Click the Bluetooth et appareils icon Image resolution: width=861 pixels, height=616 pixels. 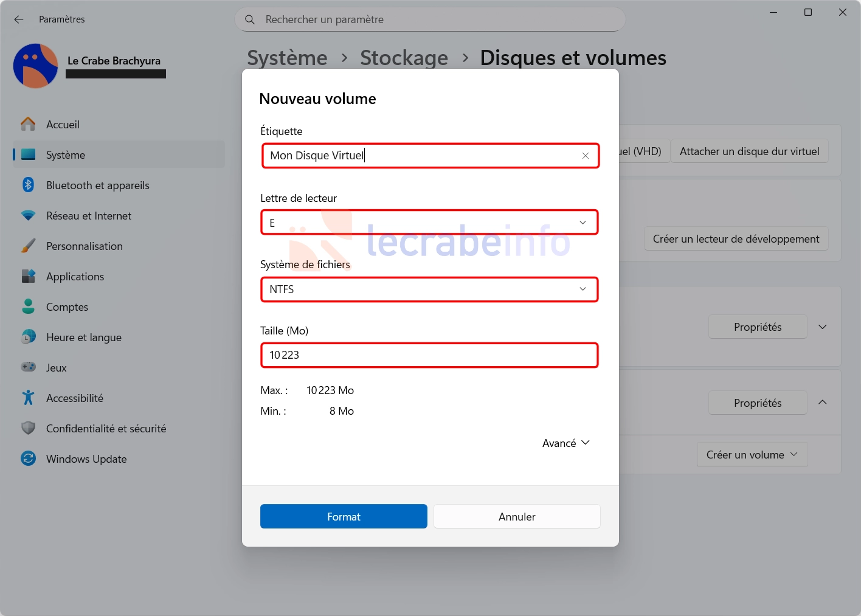click(x=28, y=185)
